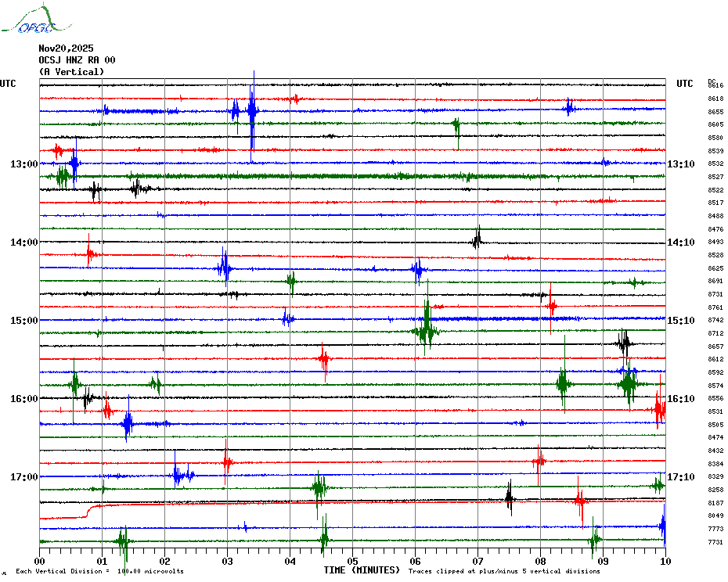Viewport: 728px width, 582px height.
Task: Click the station label OCSJ HNZ RA 00
Action: point(77,60)
